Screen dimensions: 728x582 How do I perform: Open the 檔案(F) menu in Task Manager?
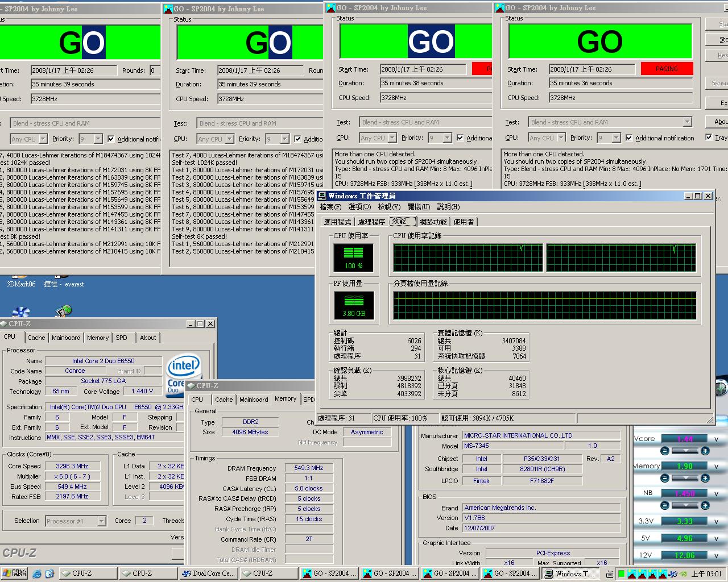coord(330,207)
